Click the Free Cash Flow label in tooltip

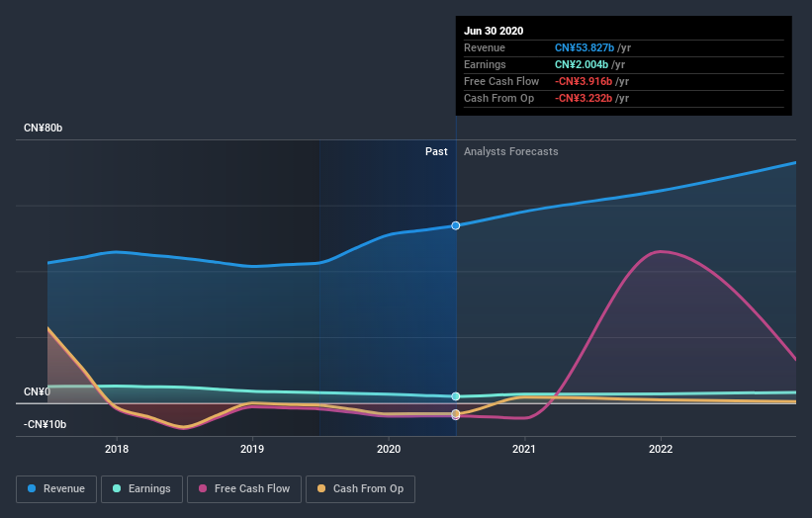click(501, 81)
